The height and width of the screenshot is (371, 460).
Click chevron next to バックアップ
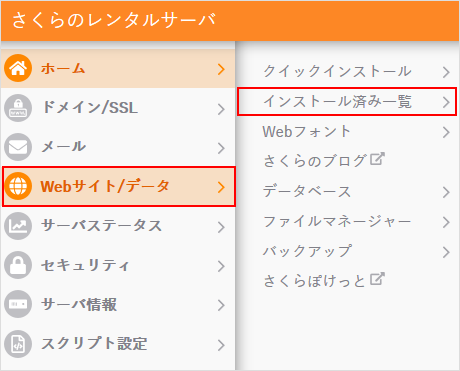pos(446,252)
